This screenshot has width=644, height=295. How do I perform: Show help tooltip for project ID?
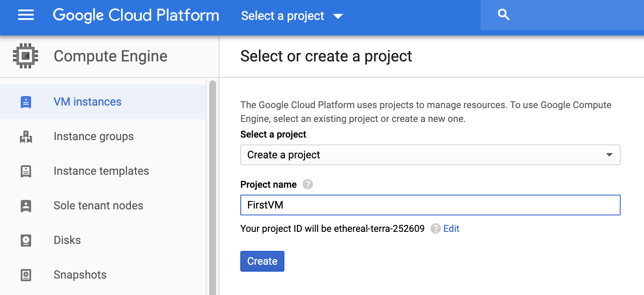435,228
